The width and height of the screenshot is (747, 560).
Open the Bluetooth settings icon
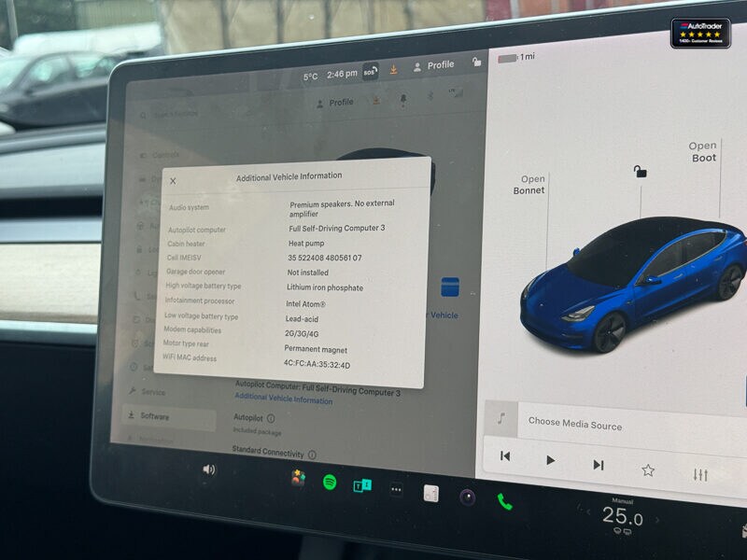click(430, 94)
